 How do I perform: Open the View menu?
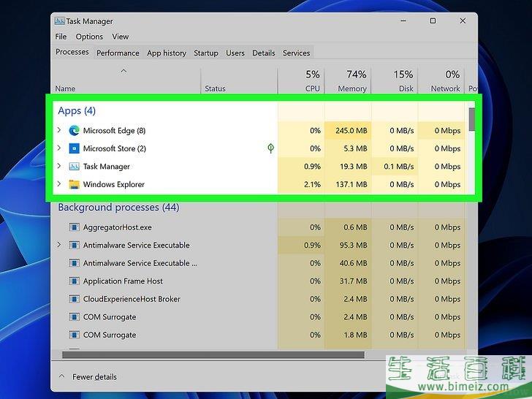pyautogui.click(x=121, y=37)
